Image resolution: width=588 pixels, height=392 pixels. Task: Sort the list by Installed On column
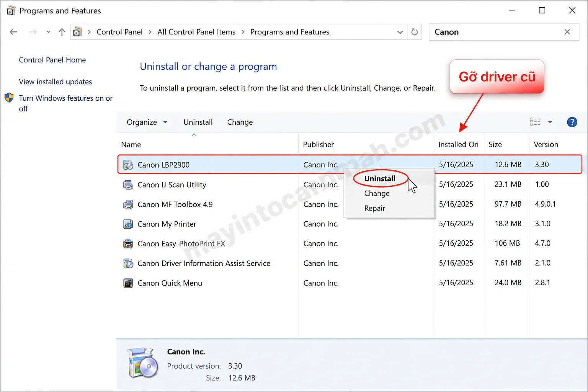click(459, 144)
